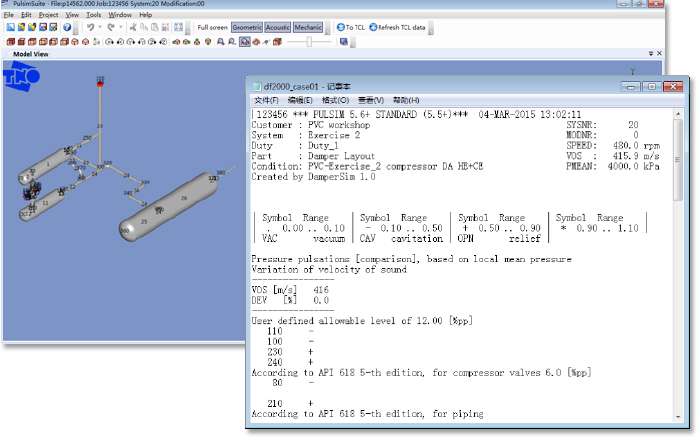
Task: Click the first yellow Open folder icon
Action: pos(21,28)
